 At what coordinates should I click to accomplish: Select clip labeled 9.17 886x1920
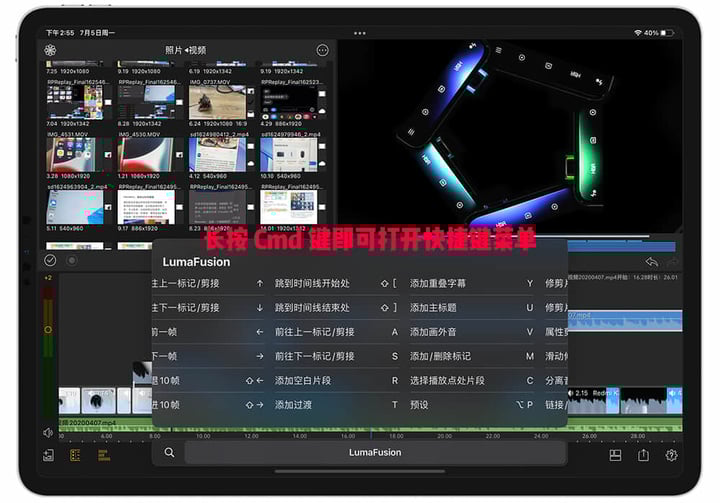pyautogui.click(x=146, y=207)
